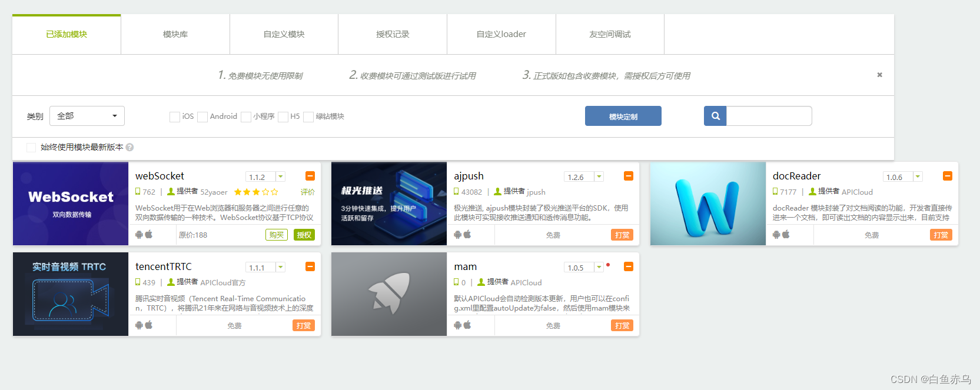The height and width of the screenshot is (390, 980).
Task: Click the help question mark icon
Action: coord(129,147)
